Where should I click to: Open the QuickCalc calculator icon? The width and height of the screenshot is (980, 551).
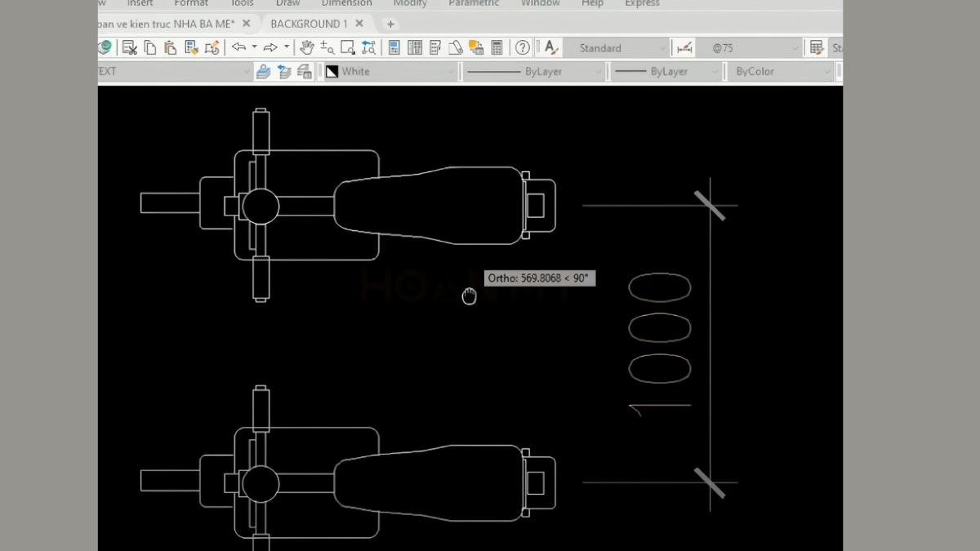[497, 47]
